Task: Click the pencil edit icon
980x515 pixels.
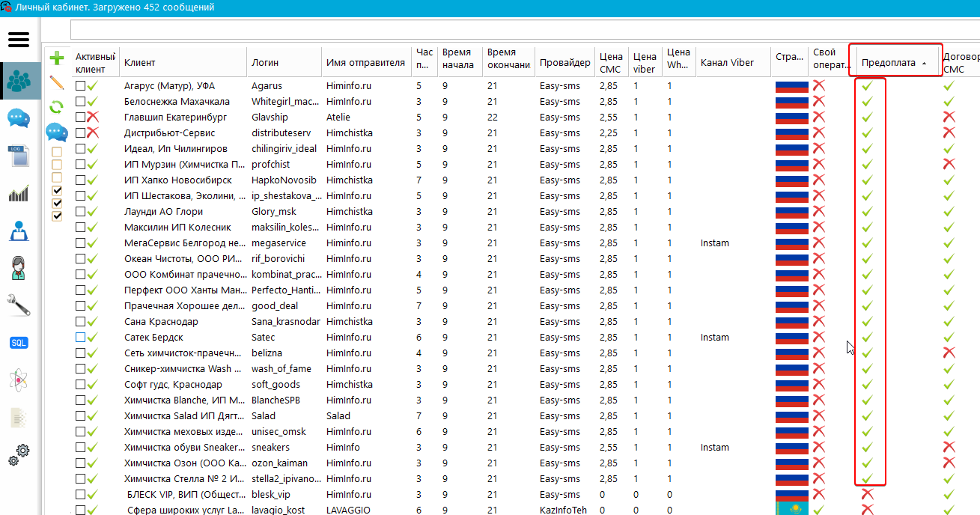Action: 56,82
